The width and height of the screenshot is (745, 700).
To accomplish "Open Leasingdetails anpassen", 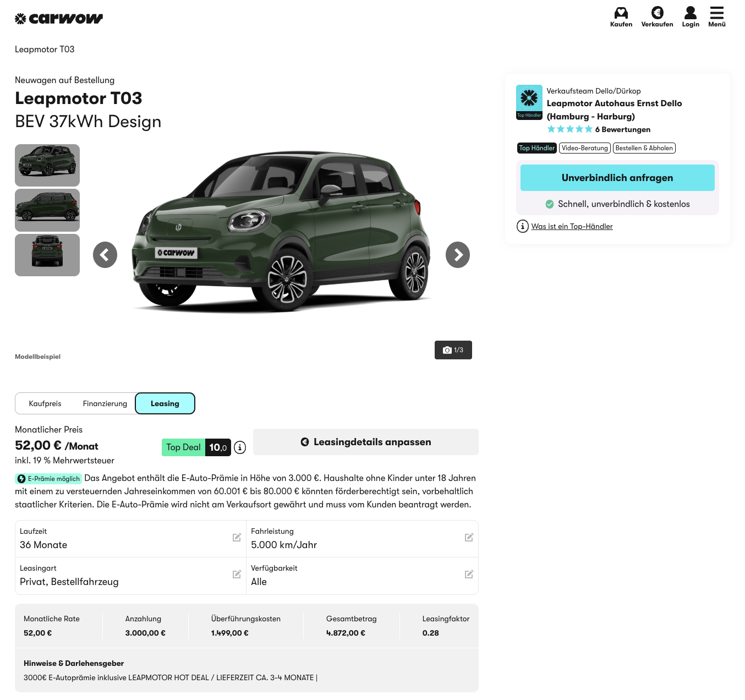I will coord(366,442).
